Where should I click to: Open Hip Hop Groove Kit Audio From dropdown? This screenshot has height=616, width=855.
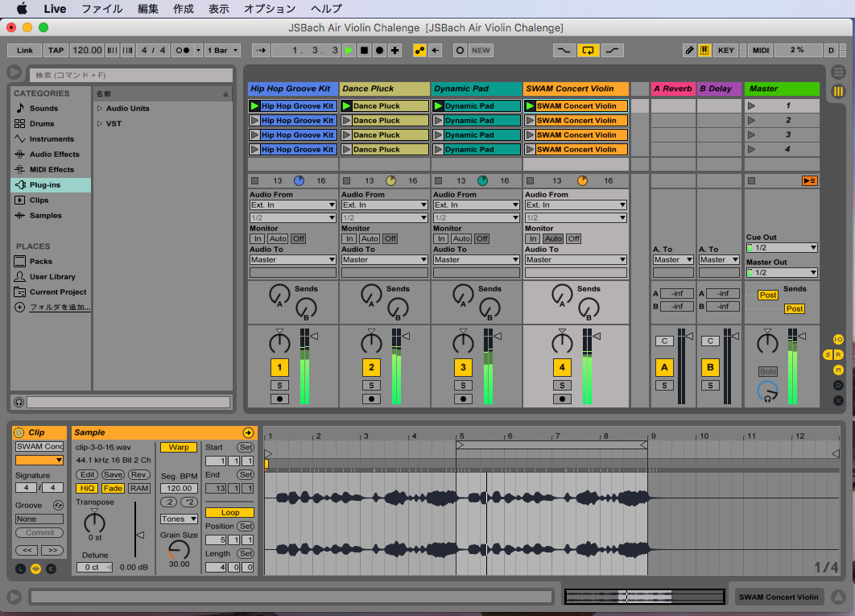coord(293,205)
